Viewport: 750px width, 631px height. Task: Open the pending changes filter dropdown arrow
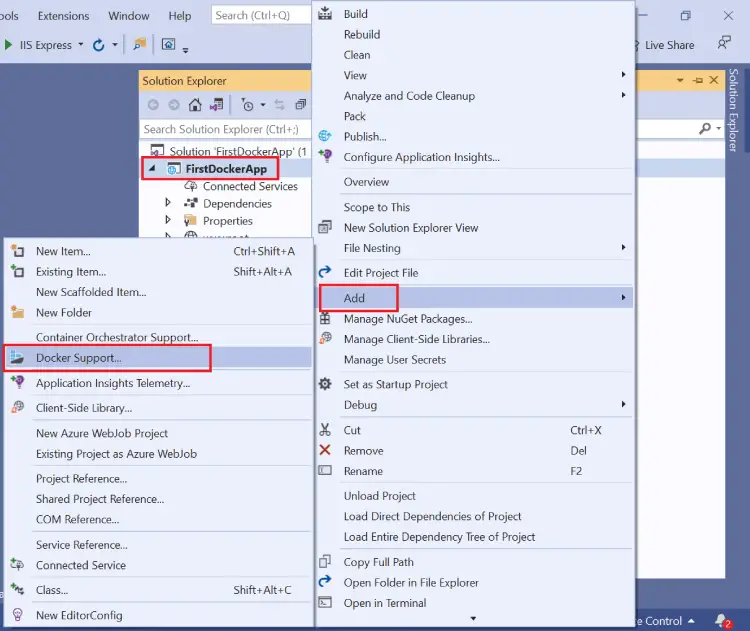click(263, 105)
